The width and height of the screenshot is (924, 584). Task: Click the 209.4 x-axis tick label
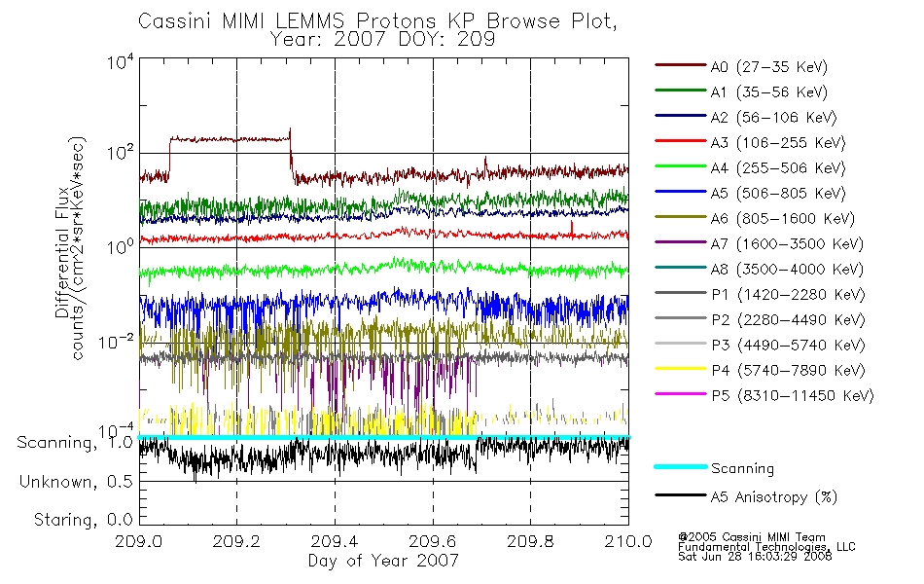pyautogui.click(x=335, y=541)
